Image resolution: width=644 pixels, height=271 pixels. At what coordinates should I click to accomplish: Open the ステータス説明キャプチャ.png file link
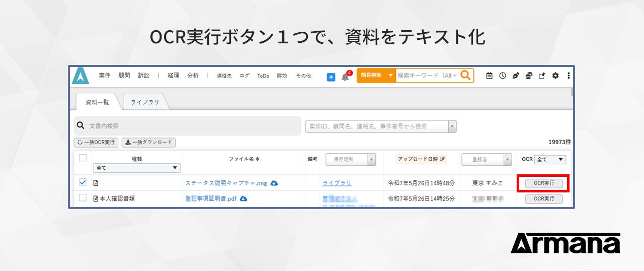coord(226,183)
